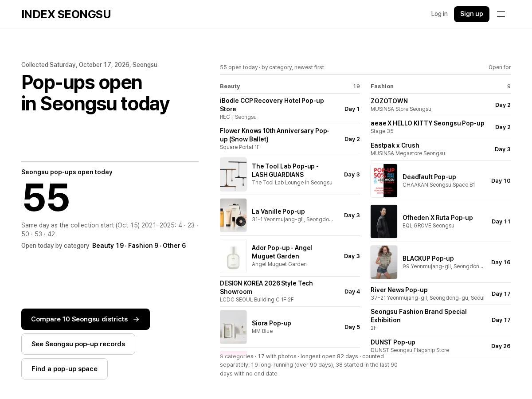Click Find a pop-up space

pos(64,369)
